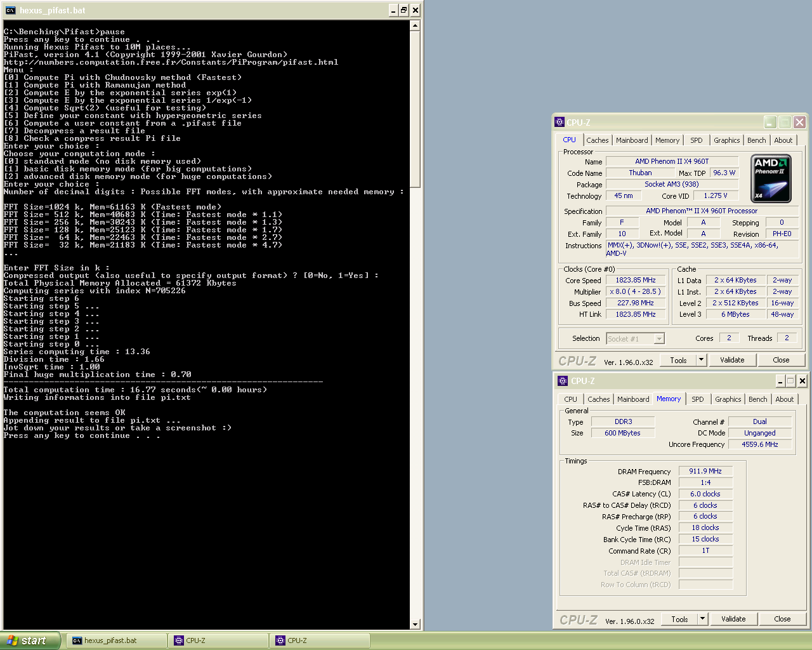
Task: Click the CAS# Latency 6.0 clocks value
Action: 705,494
